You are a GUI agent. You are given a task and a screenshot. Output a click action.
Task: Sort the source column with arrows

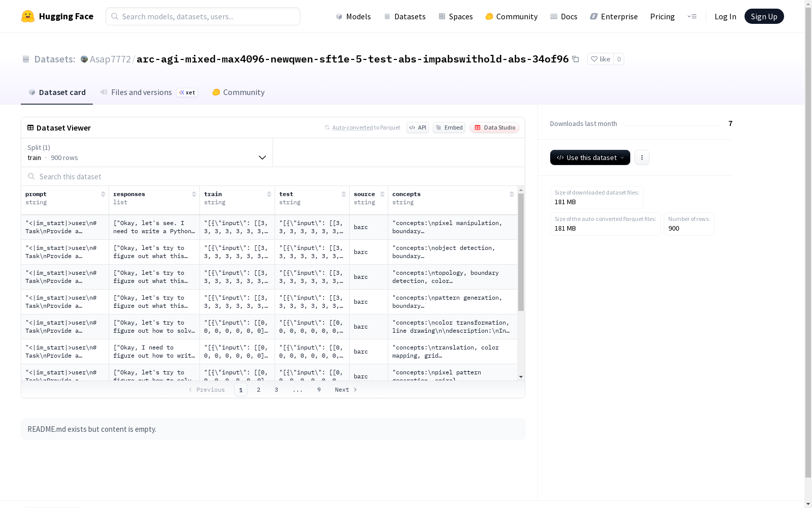pos(382,194)
